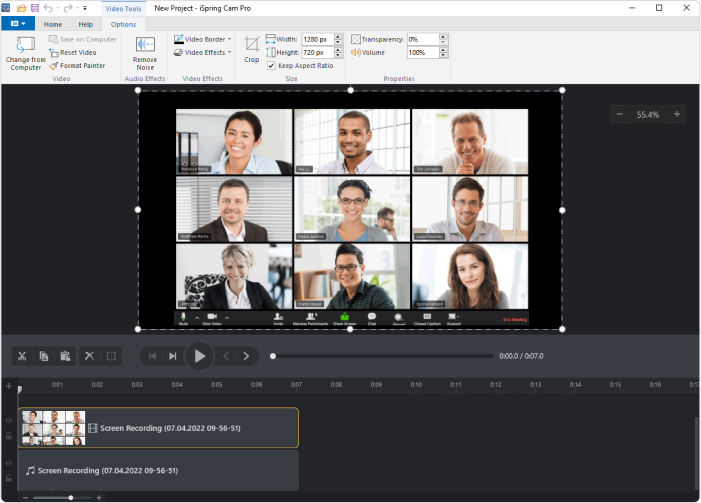Click the Height input field
This screenshot has height=503, width=701.
(317, 52)
